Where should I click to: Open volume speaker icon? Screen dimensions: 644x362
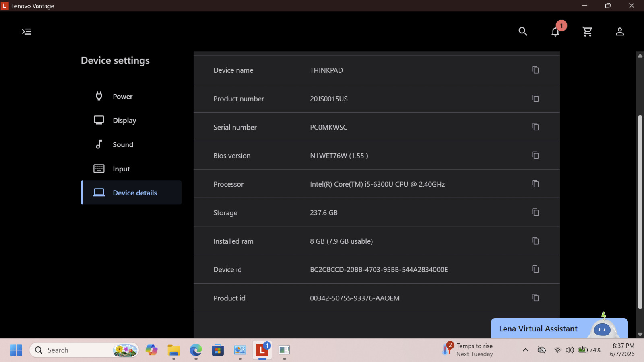click(x=570, y=350)
